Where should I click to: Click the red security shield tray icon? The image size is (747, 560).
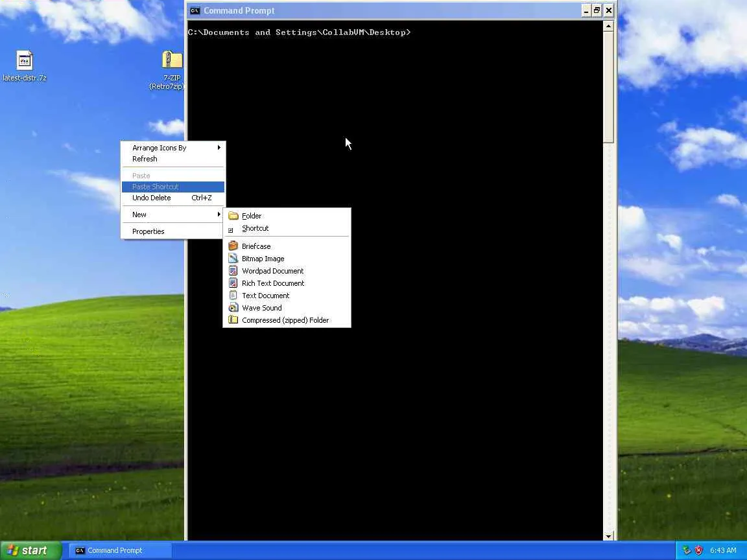(x=699, y=550)
